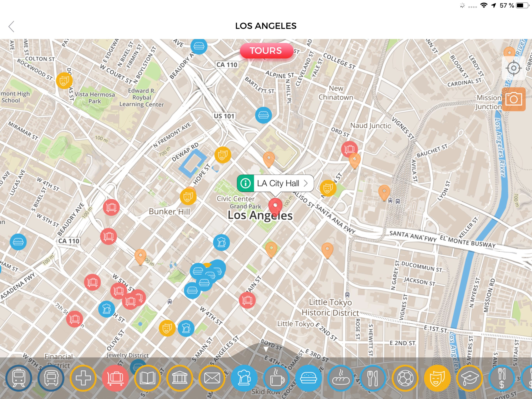Tap the Vista Hermosa Park label
Screen dimensions: 532x399
click(94, 98)
